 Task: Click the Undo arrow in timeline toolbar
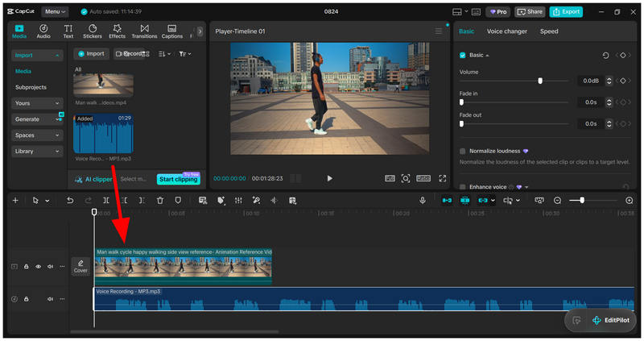[70, 200]
